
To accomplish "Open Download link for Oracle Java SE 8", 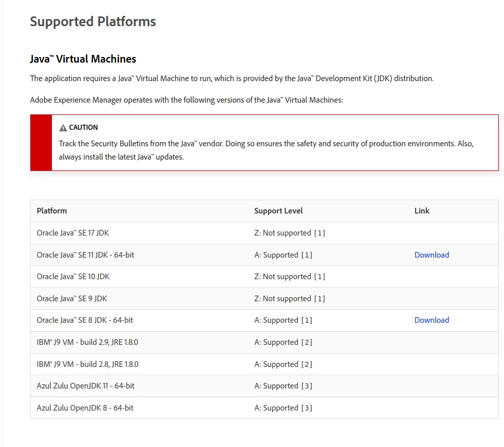I will (432, 320).
